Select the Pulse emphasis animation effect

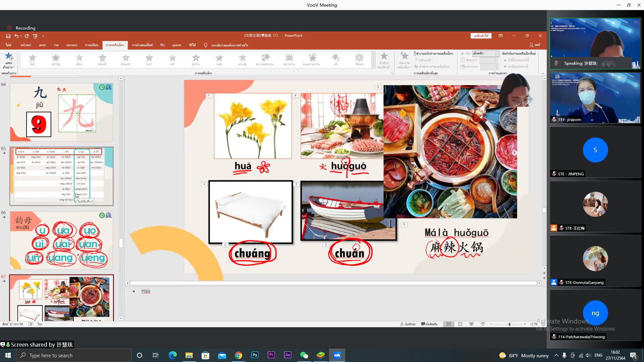pyautogui.click(x=359, y=59)
